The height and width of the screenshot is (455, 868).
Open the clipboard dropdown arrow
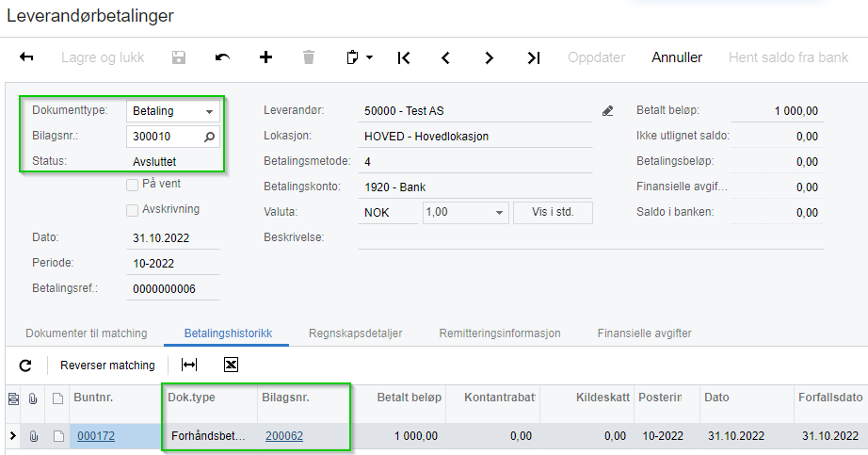pyautogui.click(x=369, y=57)
